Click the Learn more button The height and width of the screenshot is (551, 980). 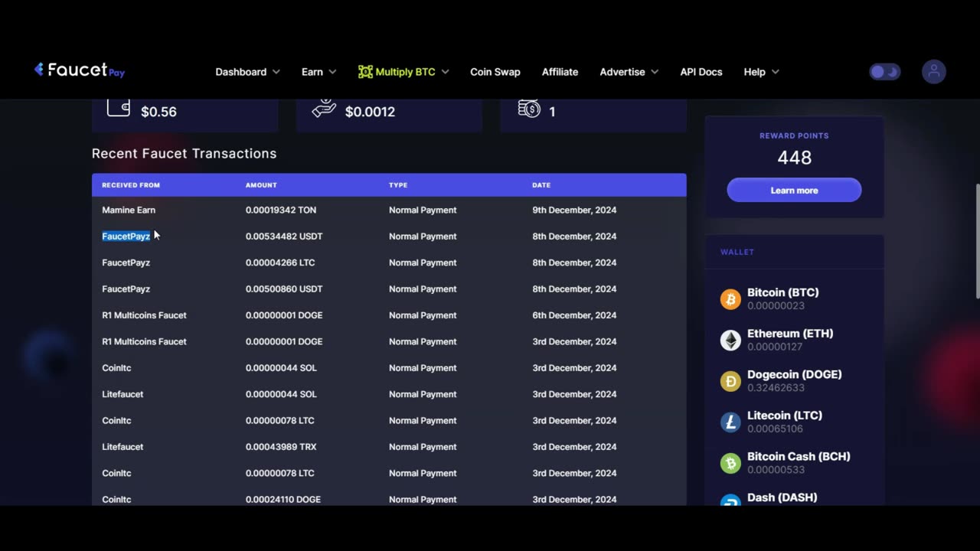point(794,190)
